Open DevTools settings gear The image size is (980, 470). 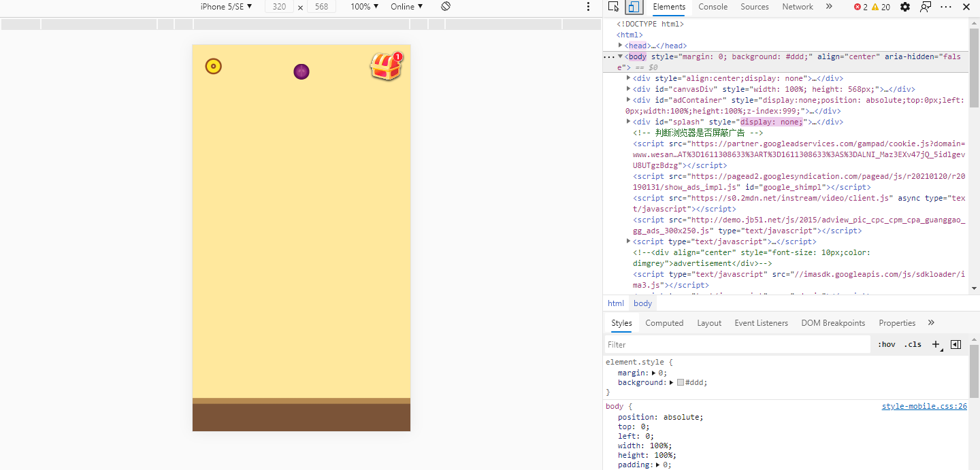(x=904, y=7)
